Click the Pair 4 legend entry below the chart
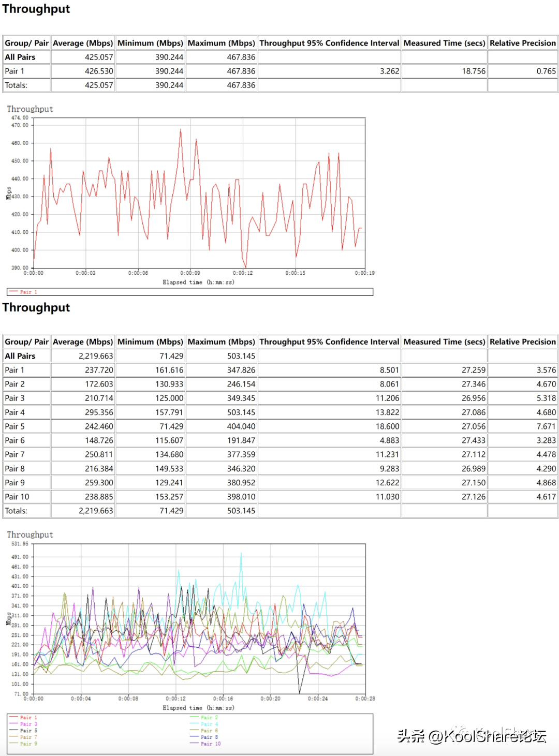The image size is (559, 756). click(x=204, y=724)
